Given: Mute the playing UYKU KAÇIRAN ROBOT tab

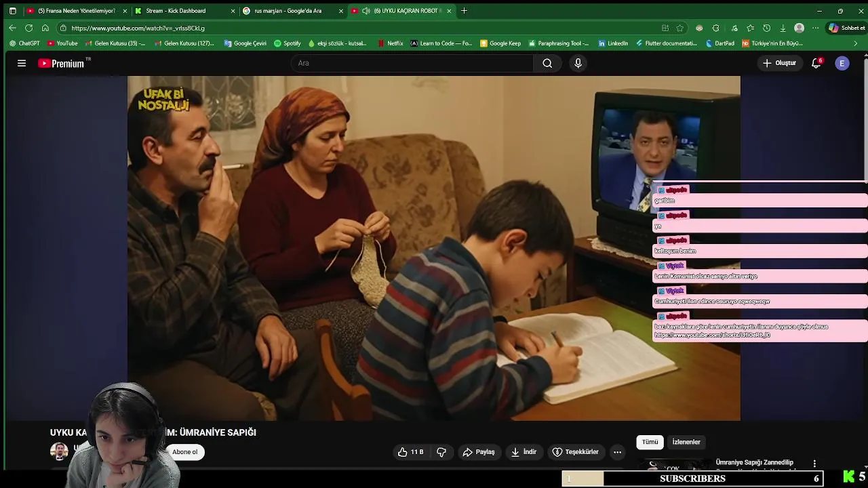Looking at the screenshot, I should [x=366, y=11].
